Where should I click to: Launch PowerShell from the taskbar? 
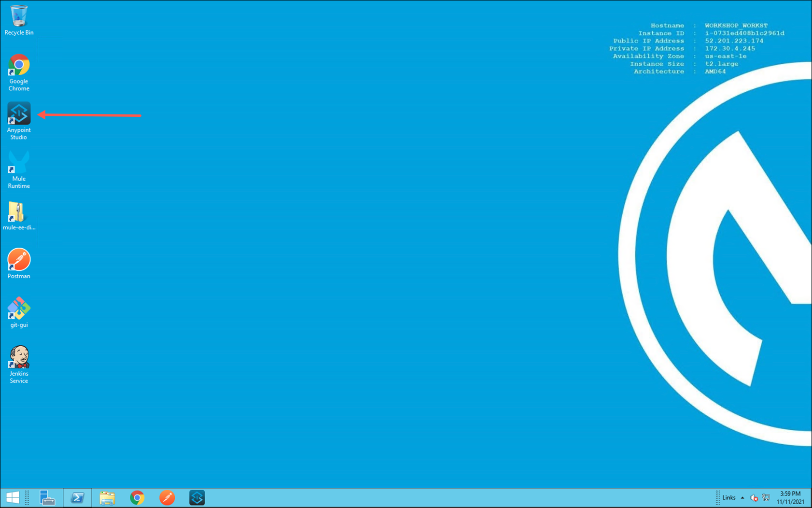(77, 497)
